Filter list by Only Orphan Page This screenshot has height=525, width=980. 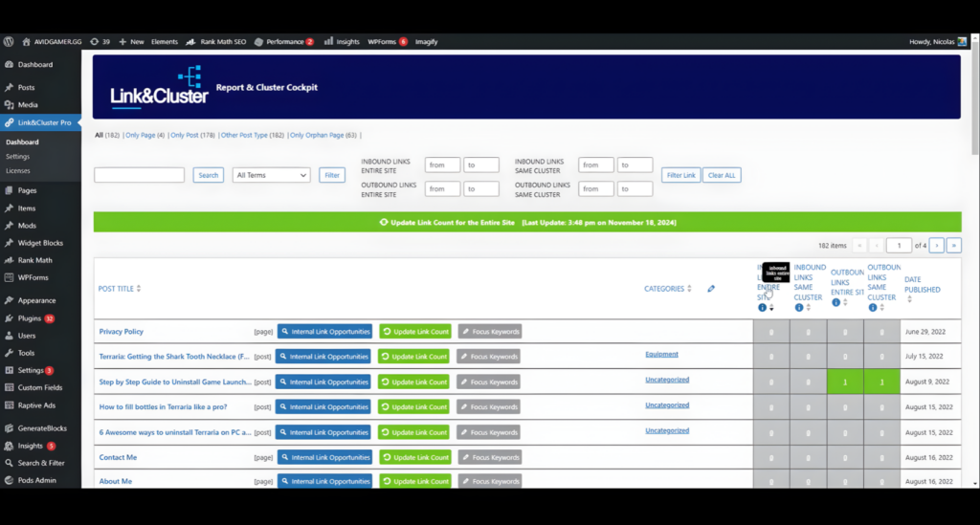click(323, 136)
